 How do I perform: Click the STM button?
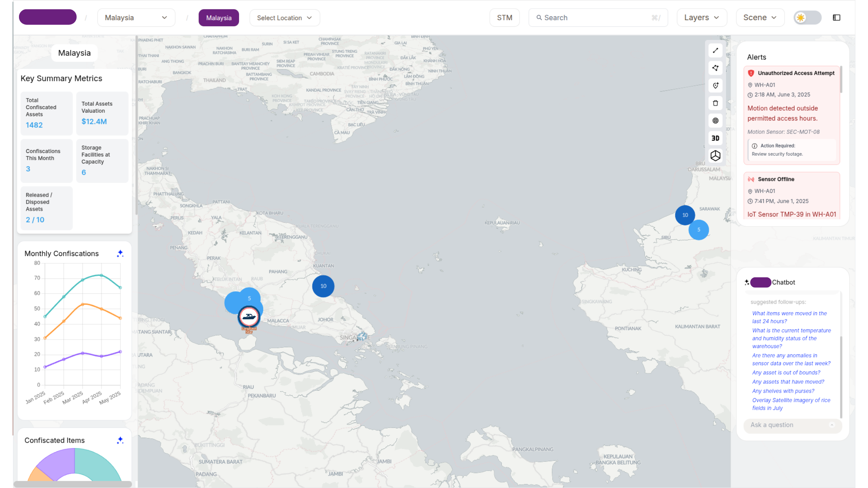(x=505, y=18)
